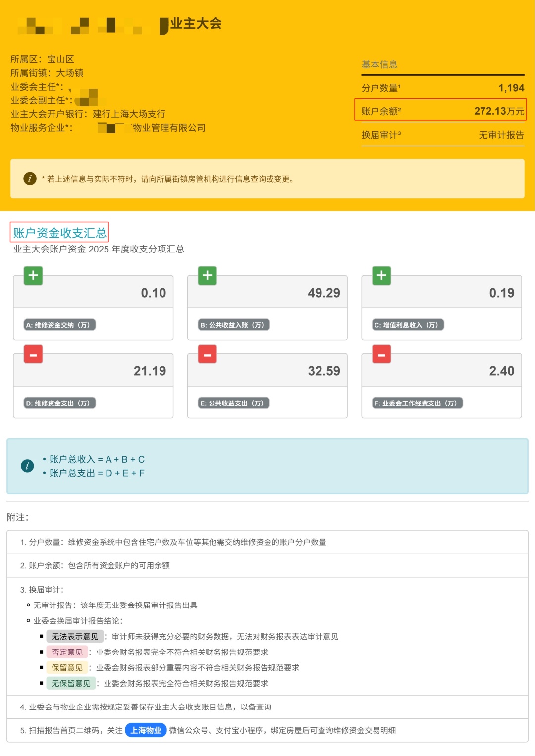
Task: Click the F: 业委会工作经费支出 label tag
Action: coord(417,403)
